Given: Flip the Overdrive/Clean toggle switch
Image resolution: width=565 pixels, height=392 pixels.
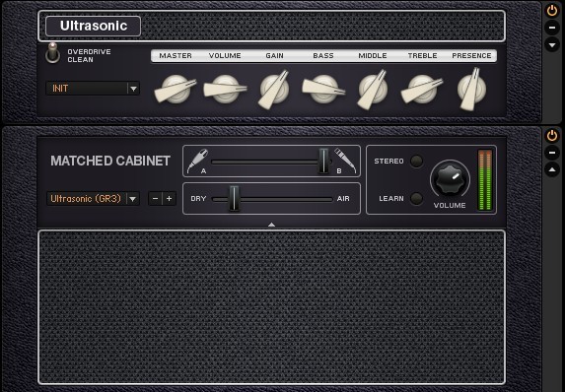Looking at the screenshot, I should pos(53,53).
